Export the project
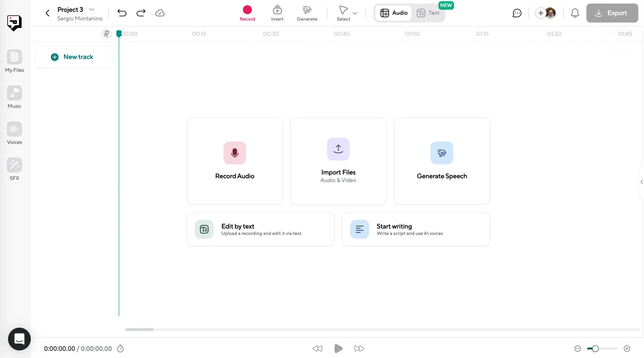644x358 pixels. [x=612, y=13]
